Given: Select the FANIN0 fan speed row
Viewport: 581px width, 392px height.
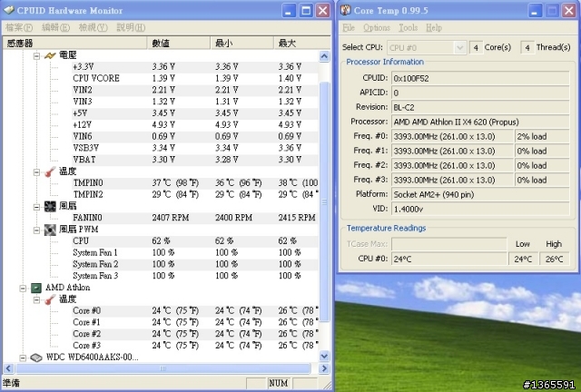Looking at the screenshot, I should tap(195, 218).
